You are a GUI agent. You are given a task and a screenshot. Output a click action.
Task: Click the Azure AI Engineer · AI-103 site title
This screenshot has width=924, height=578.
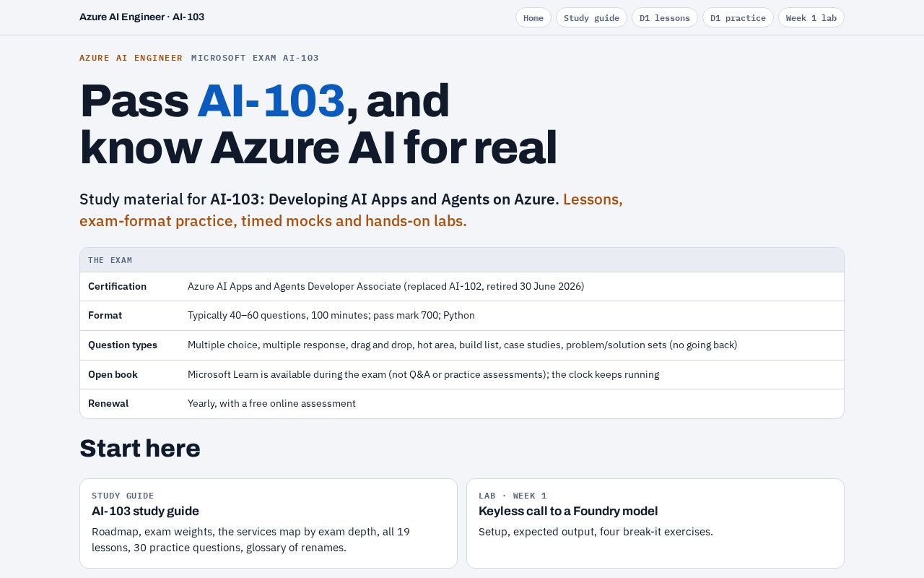click(141, 17)
